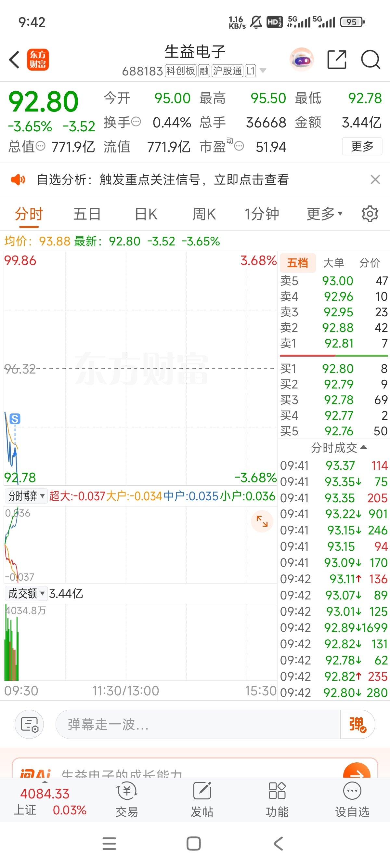Image resolution: width=390 pixels, height=868 pixels.
Task: Open the 东方财富 home logo
Action: click(x=38, y=59)
